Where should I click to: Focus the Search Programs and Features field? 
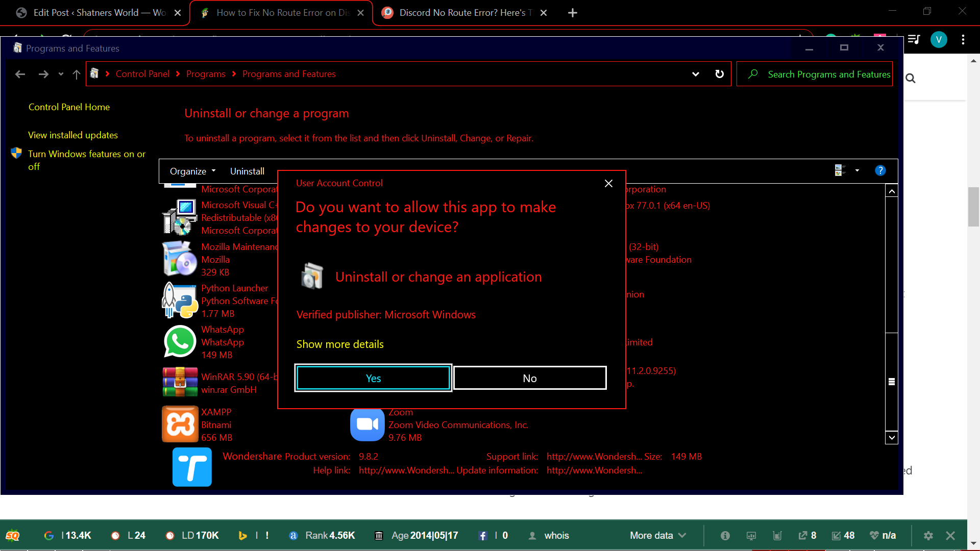(815, 74)
